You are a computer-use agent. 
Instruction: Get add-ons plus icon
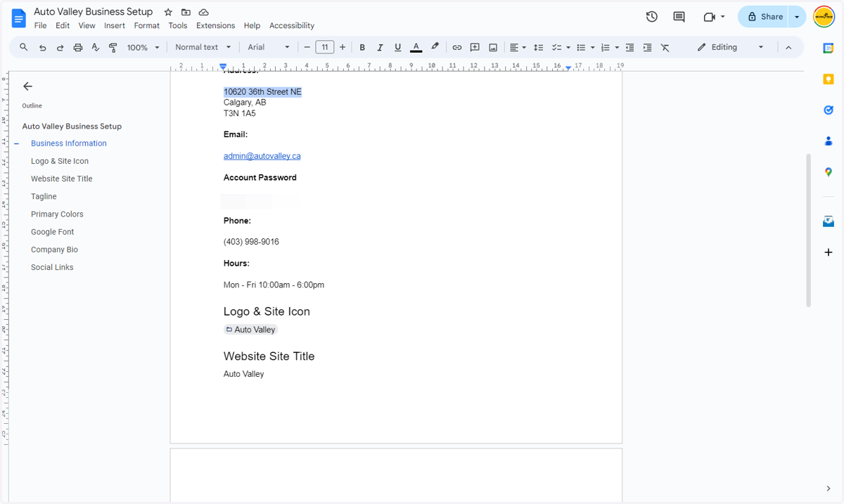(x=829, y=252)
